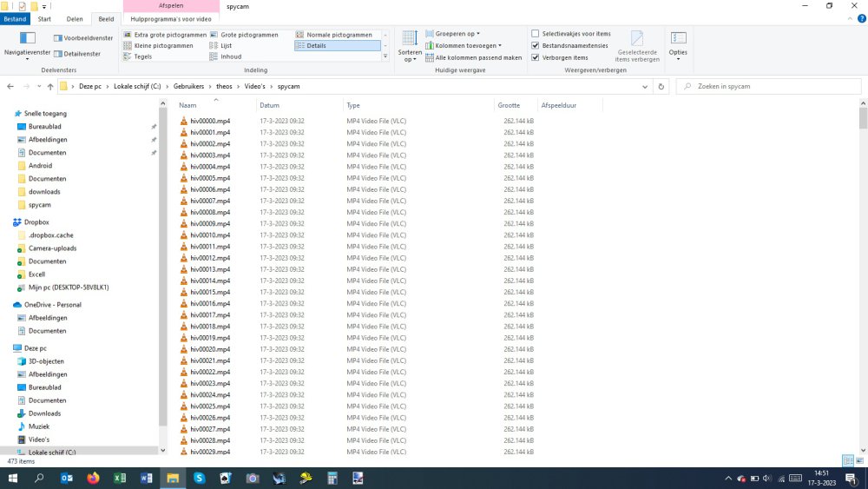Viewport: 868px width, 489px height.
Task: Open Firefox from the taskbar
Action: [93, 479]
